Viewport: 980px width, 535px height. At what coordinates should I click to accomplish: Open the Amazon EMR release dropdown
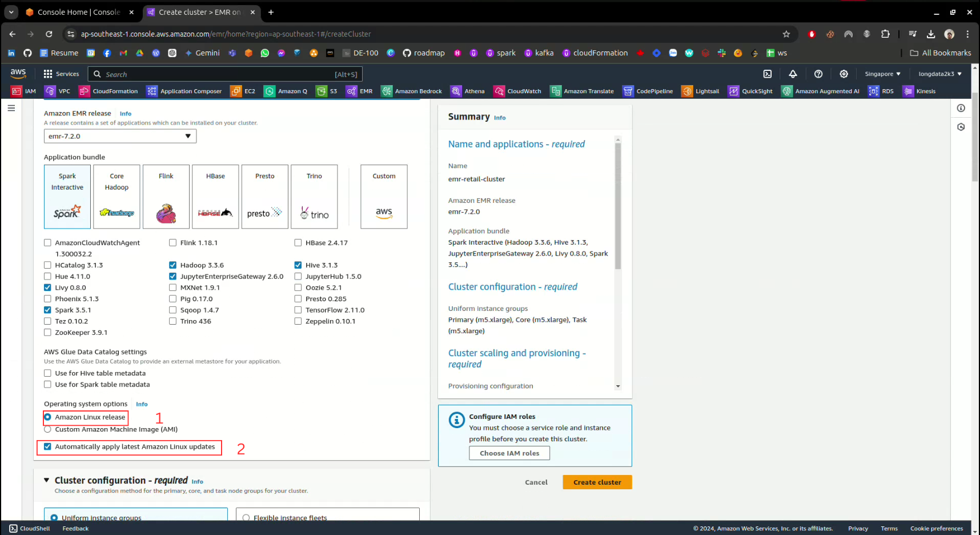point(120,136)
